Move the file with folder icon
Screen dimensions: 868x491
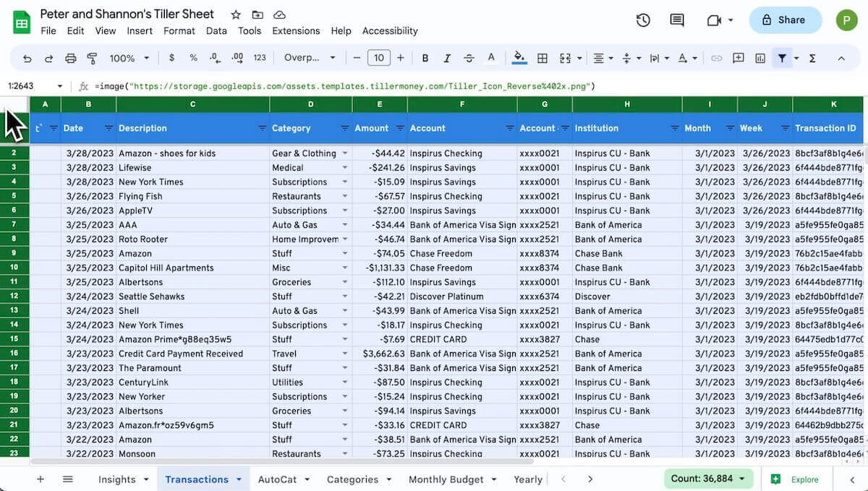pyautogui.click(x=258, y=14)
